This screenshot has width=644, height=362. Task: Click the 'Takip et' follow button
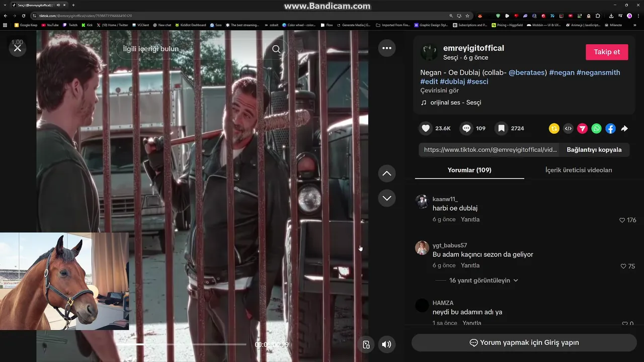pos(607,52)
